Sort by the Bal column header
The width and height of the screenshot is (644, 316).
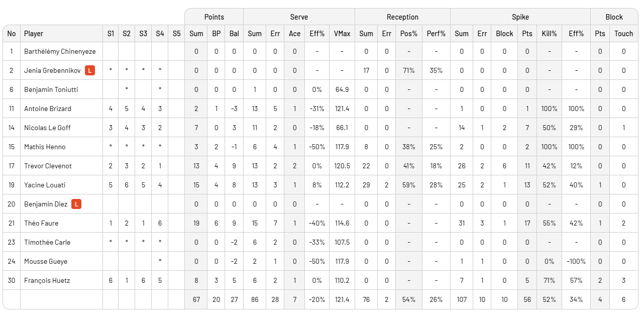pyautogui.click(x=234, y=34)
